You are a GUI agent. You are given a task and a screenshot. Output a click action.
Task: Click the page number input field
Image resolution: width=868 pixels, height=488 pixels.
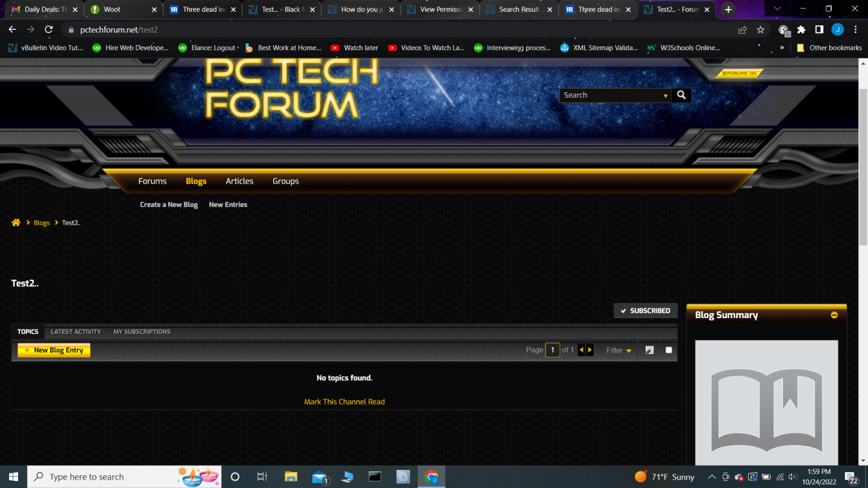pos(552,350)
